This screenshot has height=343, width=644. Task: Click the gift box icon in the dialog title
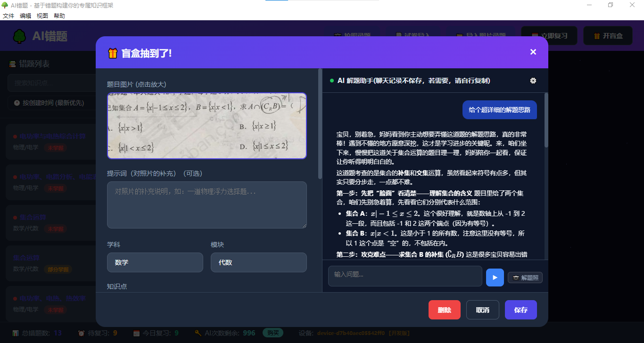112,53
